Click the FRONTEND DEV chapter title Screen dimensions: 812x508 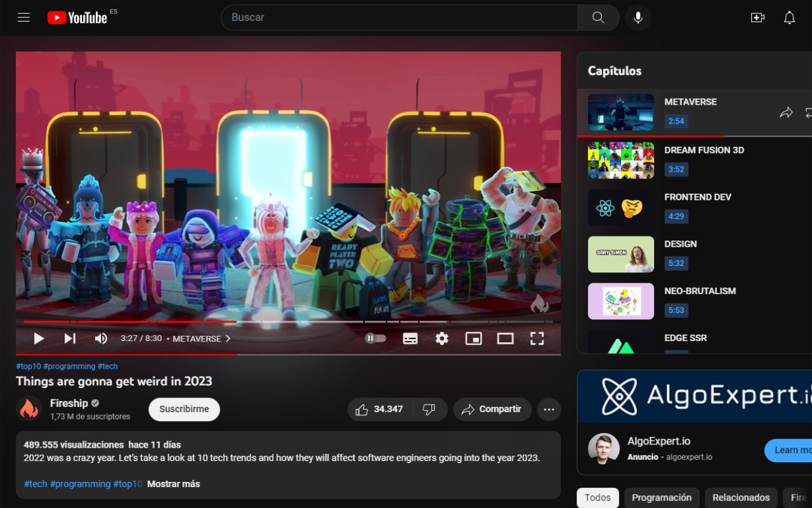point(698,197)
